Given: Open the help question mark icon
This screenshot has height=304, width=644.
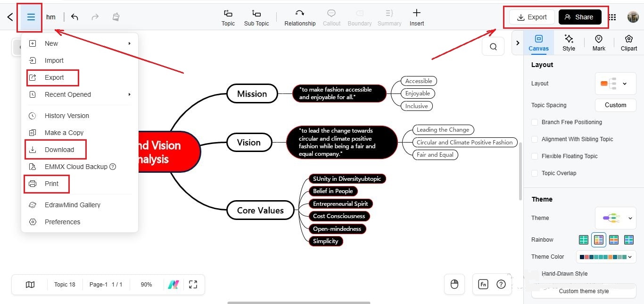Looking at the screenshot, I should pyautogui.click(x=501, y=284).
